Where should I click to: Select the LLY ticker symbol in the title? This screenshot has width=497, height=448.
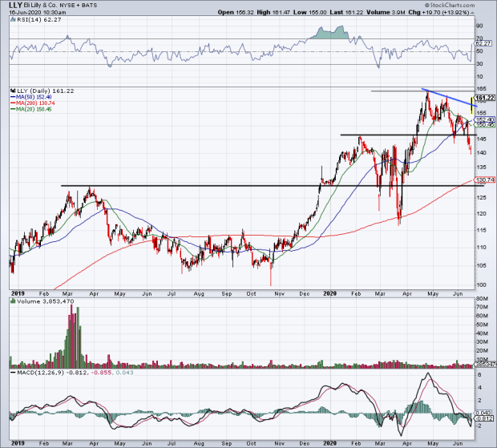(16, 5)
